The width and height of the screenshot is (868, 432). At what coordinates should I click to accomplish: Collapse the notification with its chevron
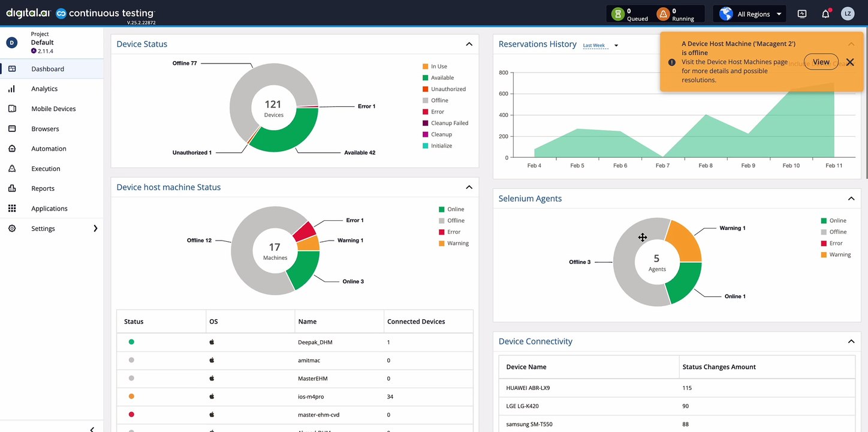click(x=851, y=44)
